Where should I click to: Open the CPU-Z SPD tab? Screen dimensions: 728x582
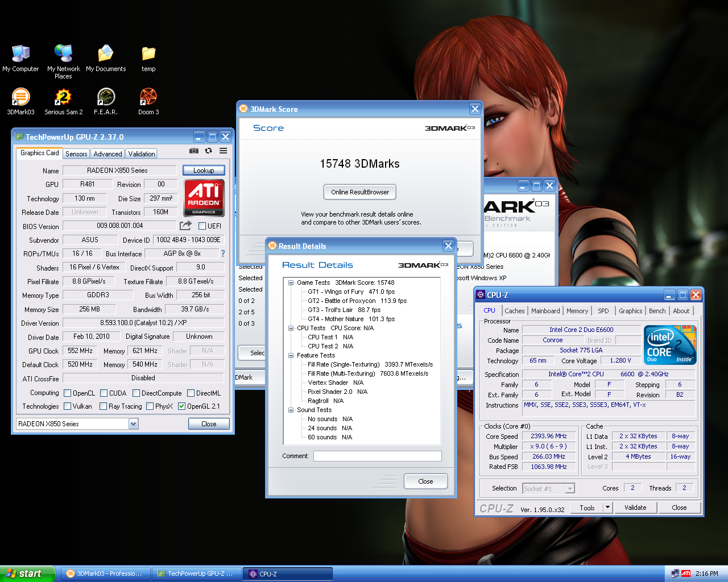click(603, 311)
